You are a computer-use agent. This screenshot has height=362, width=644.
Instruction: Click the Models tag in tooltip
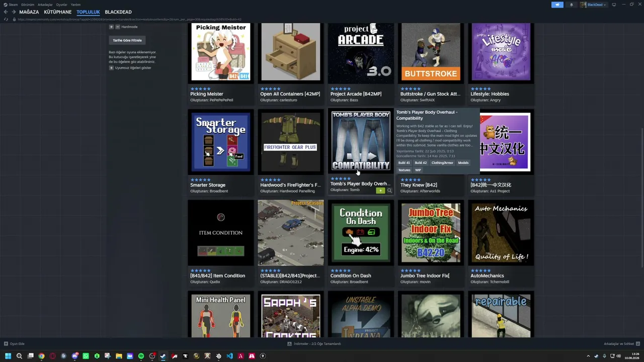[463, 163]
